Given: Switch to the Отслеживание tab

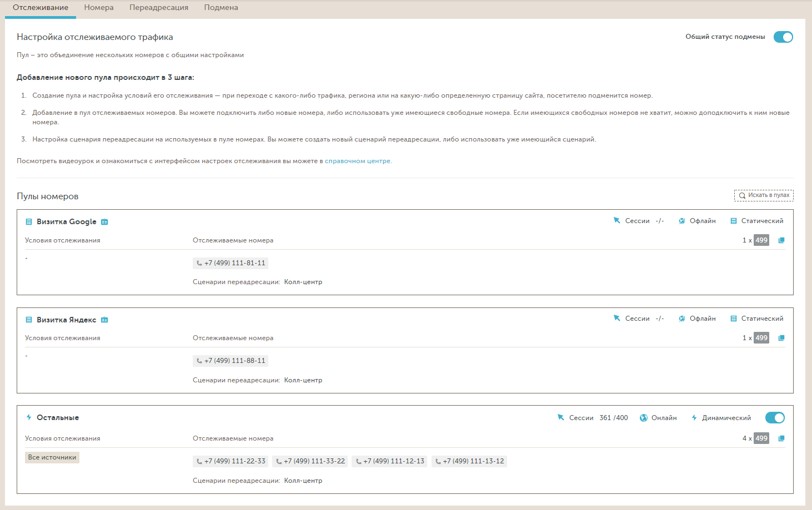Looking at the screenshot, I should [x=41, y=8].
